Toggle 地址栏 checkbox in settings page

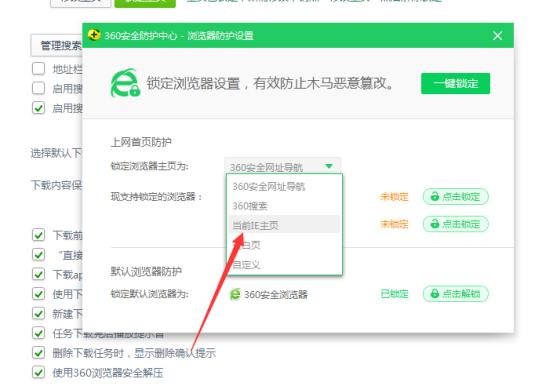(38, 69)
